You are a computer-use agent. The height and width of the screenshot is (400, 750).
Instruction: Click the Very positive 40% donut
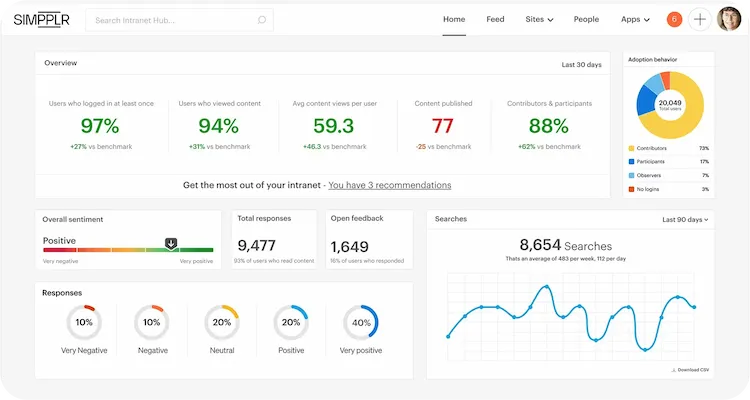[x=360, y=322]
